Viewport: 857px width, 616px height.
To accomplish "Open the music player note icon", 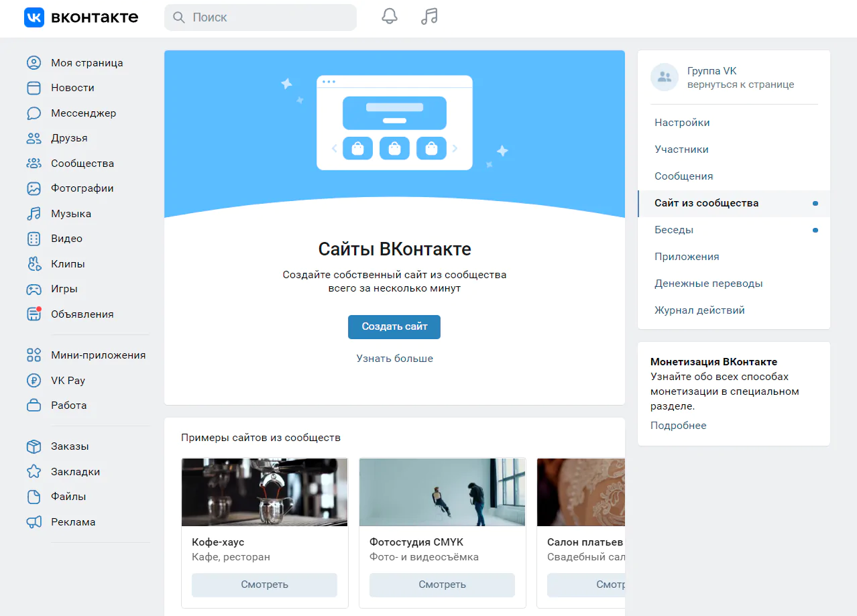I will click(429, 17).
